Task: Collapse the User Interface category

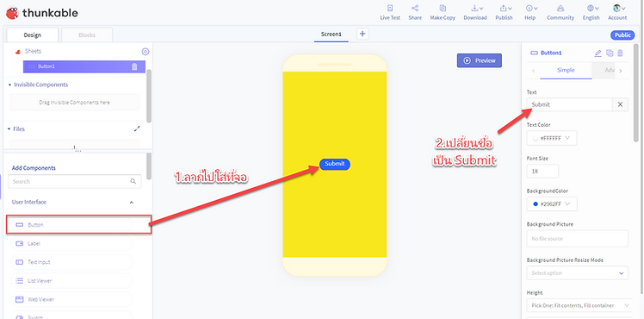Action: (132, 203)
